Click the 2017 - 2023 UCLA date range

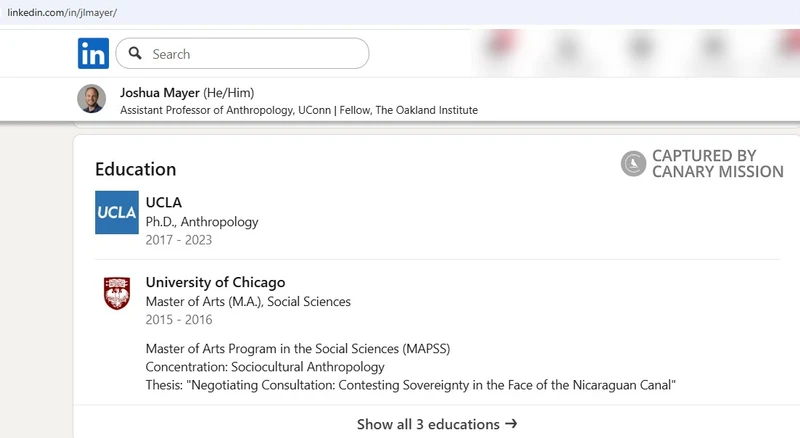[x=179, y=240]
